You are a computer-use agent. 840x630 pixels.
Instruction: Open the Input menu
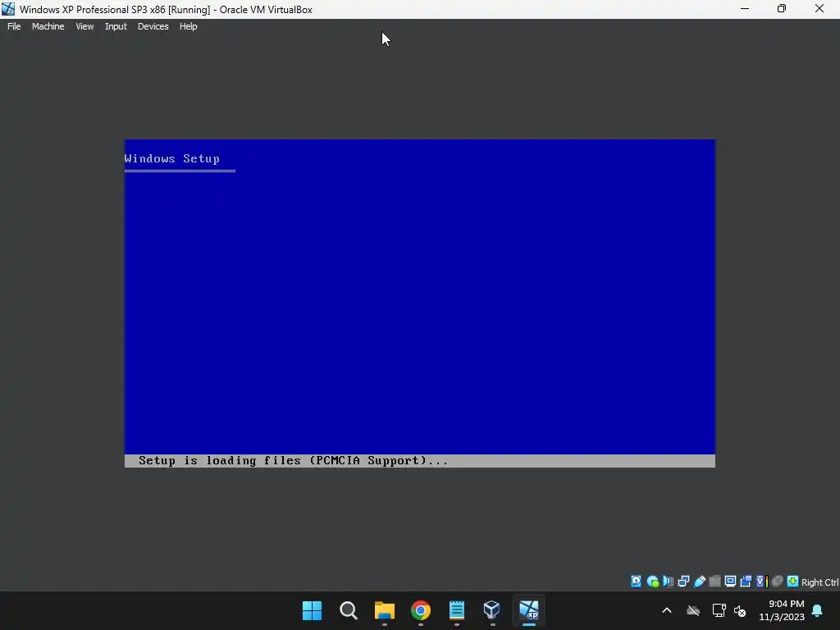(x=116, y=26)
